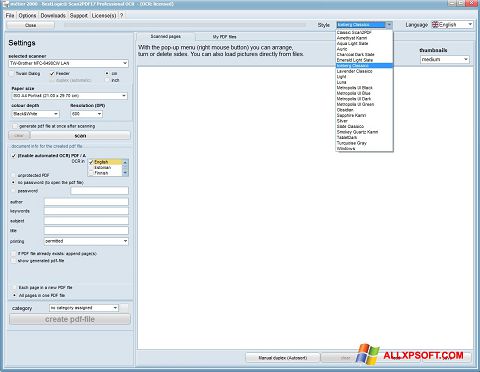Open the ? help menu
The width and height of the screenshot is (480, 372).
[x=121, y=16]
